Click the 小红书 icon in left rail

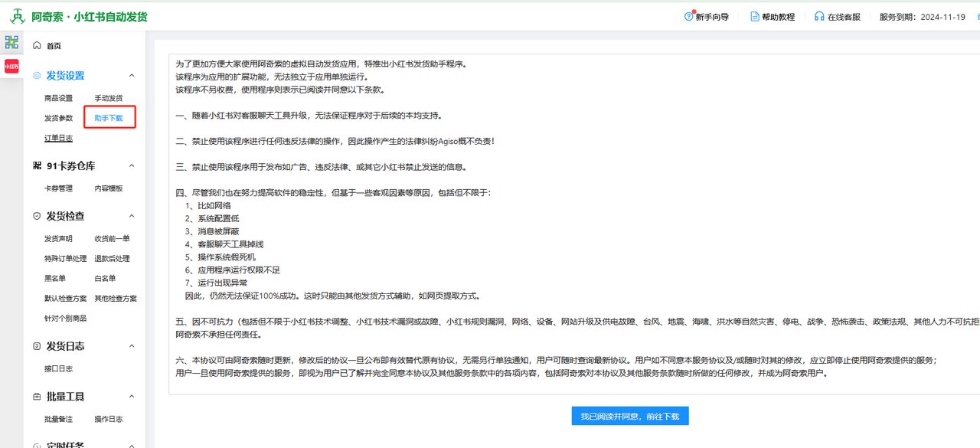(x=11, y=65)
